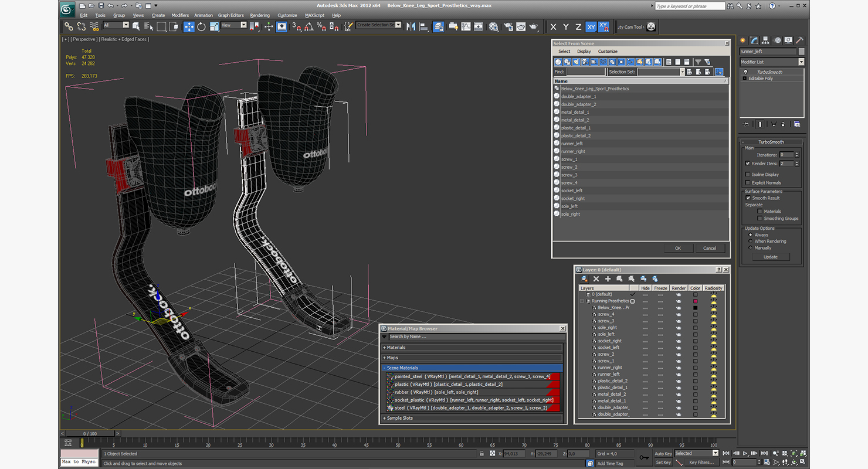The height and width of the screenshot is (469, 868).
Task: Open the Utilities hammer panel tab
Action: click(x=799, y=40)
